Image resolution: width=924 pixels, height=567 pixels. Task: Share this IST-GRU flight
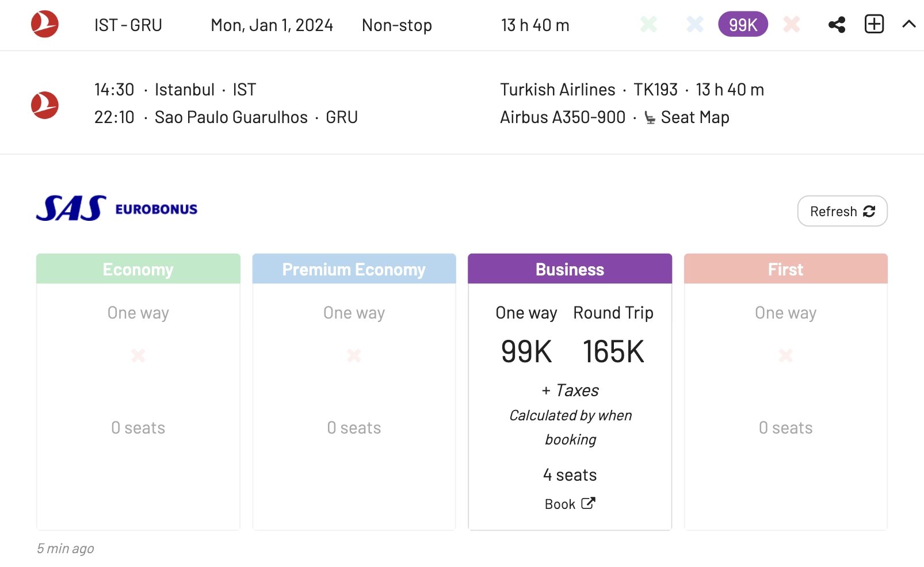[x=837, y=25]
